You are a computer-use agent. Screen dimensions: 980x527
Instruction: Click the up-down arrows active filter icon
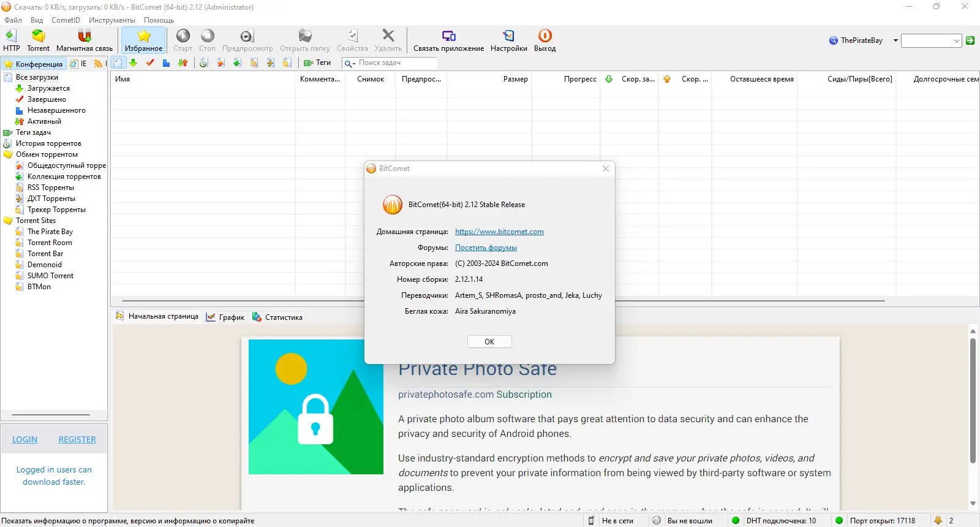(x=183, y=63)
